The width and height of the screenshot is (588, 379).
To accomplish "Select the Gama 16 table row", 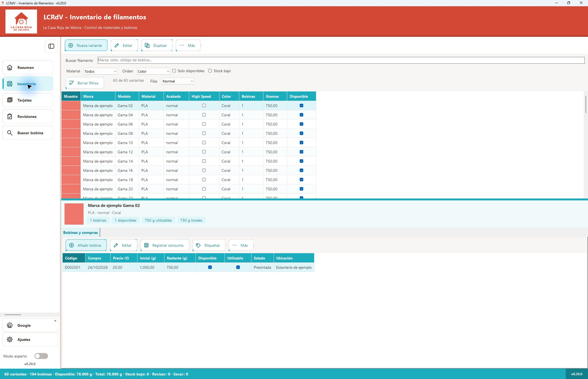I will pos(189,170).
